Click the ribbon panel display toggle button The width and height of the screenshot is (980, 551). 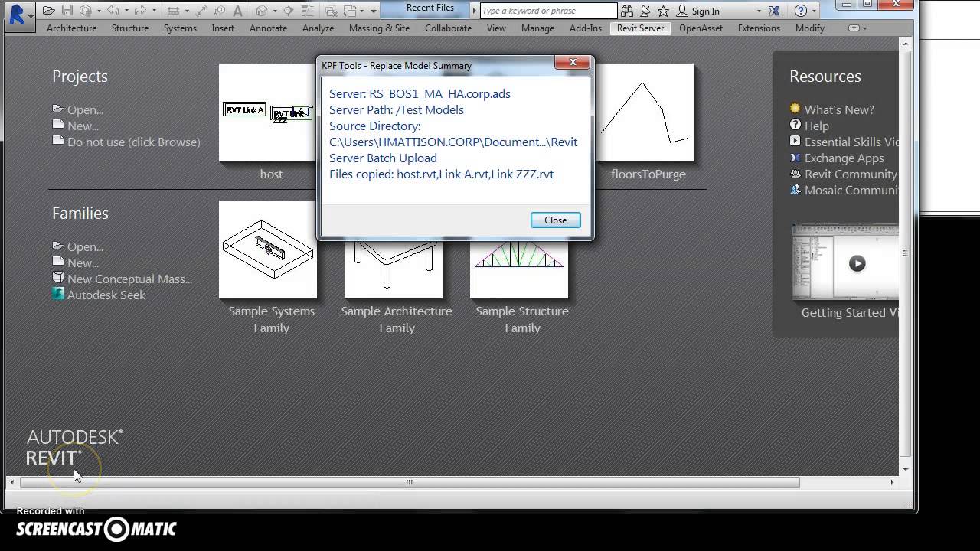click(x=854, y=28)
